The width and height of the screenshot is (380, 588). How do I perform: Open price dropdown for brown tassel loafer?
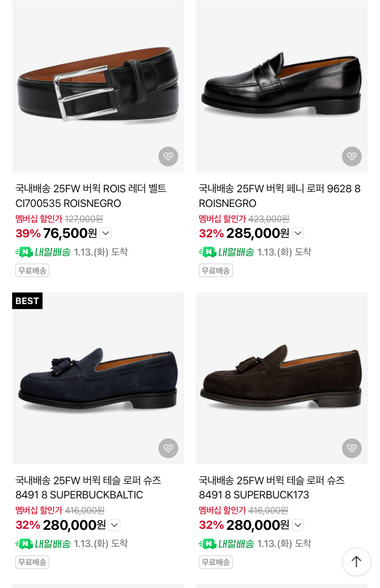(x=298, y=525)
